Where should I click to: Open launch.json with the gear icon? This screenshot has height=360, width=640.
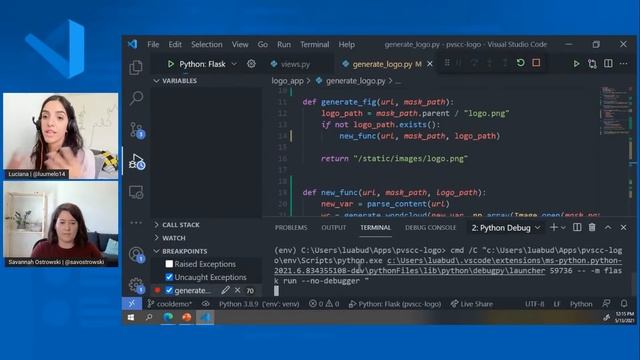tap(251, 64)
